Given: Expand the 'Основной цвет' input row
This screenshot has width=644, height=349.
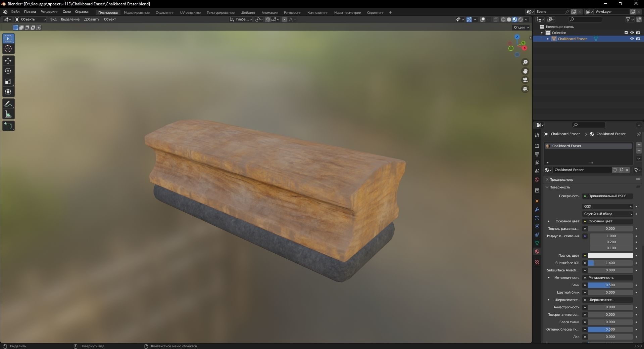Looking at the screenshot, I should coord(549,221).
